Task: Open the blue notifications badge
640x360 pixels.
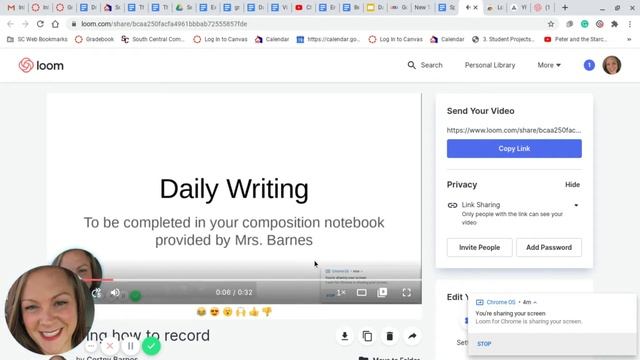Action: 589,65
